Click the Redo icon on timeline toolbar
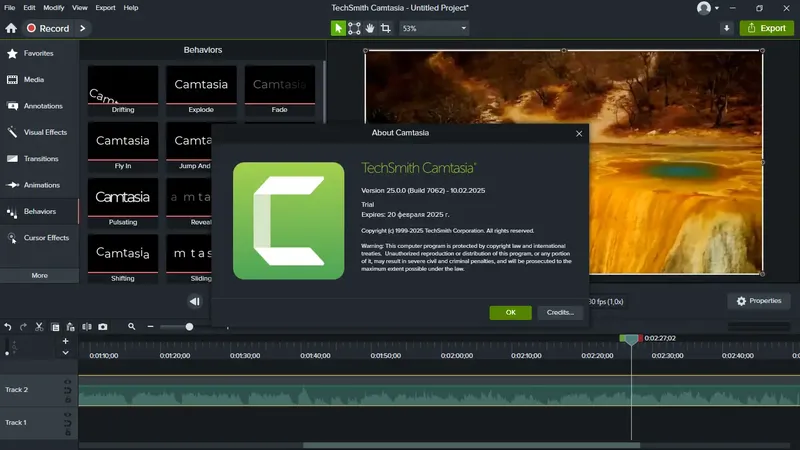This screenshot has width=800, height=450. (23, 327)
